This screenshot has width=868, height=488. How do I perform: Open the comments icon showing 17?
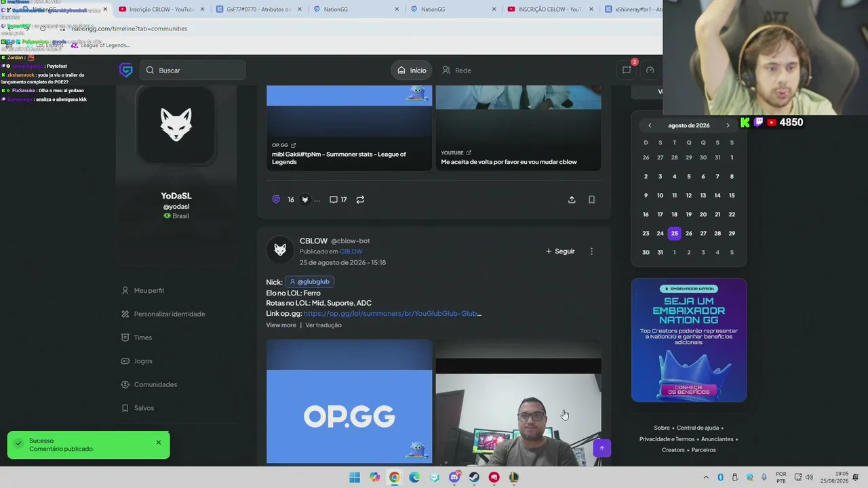point(338,200)
